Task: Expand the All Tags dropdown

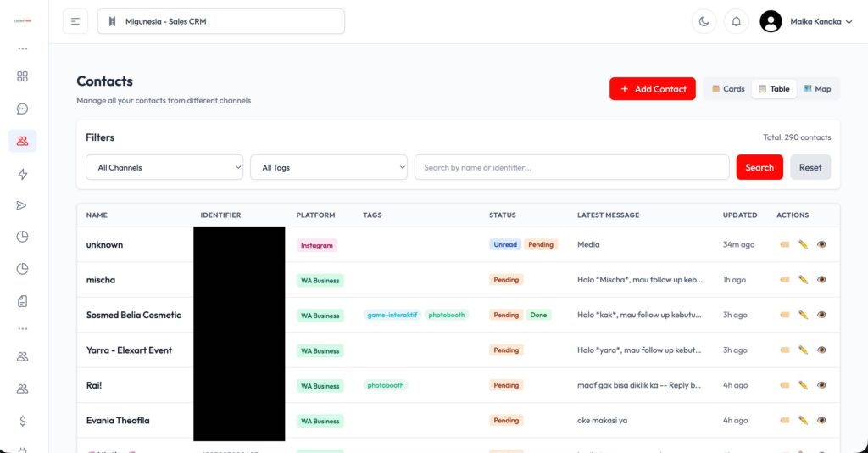Action: pos(329,167)
